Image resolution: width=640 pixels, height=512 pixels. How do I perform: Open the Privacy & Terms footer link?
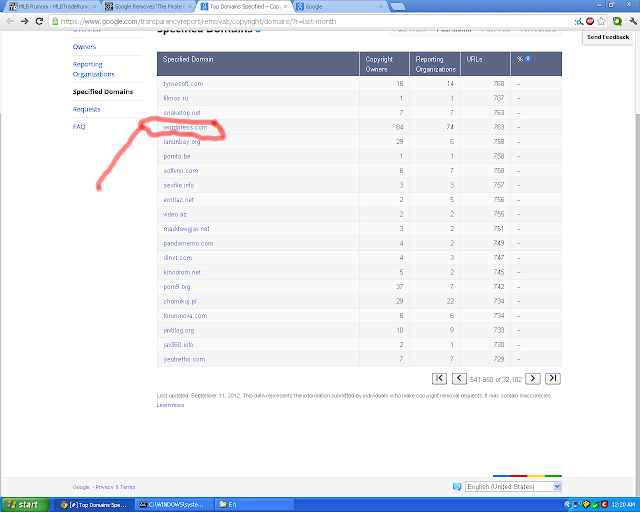[115, 487]
